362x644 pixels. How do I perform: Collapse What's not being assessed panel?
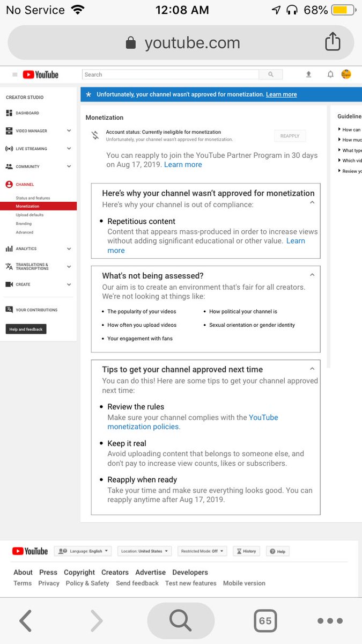[312, 274]
